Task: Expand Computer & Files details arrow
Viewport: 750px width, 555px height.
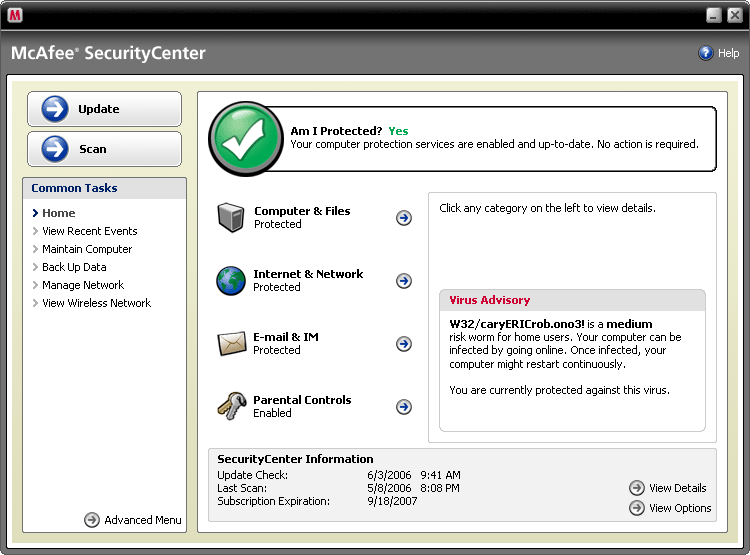Action: pos(404,218)
